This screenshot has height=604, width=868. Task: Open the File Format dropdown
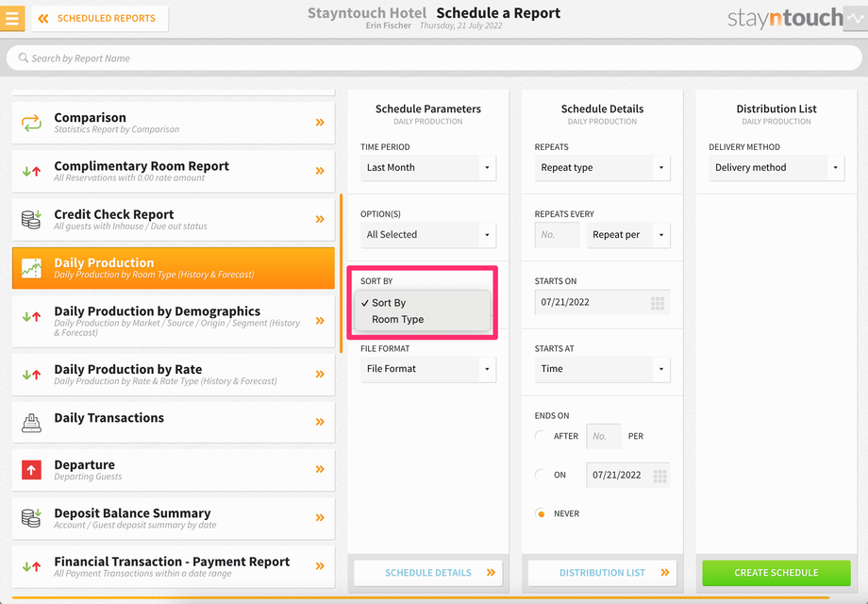428,369
